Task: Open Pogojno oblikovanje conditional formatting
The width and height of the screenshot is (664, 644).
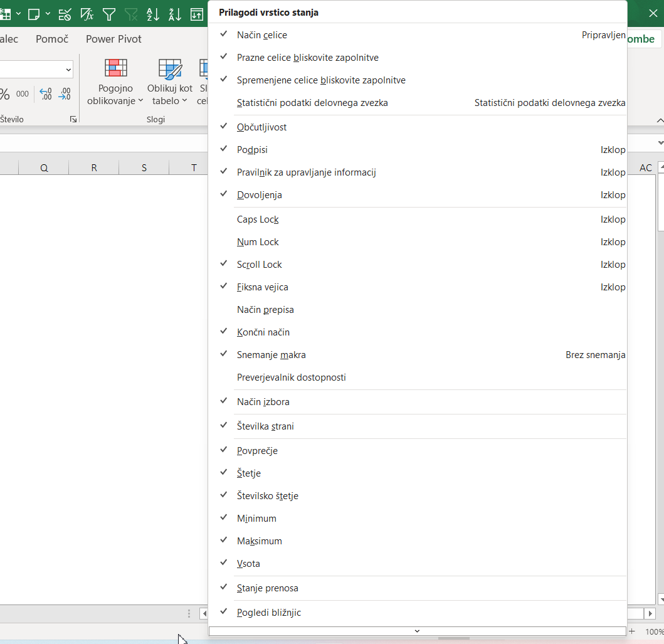Action: pos(115,82)
